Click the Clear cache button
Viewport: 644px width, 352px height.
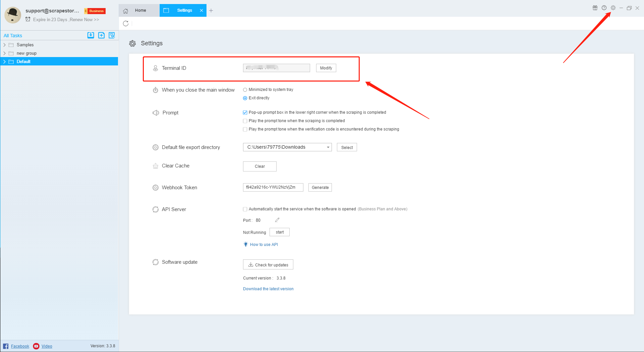click(259, 166)
